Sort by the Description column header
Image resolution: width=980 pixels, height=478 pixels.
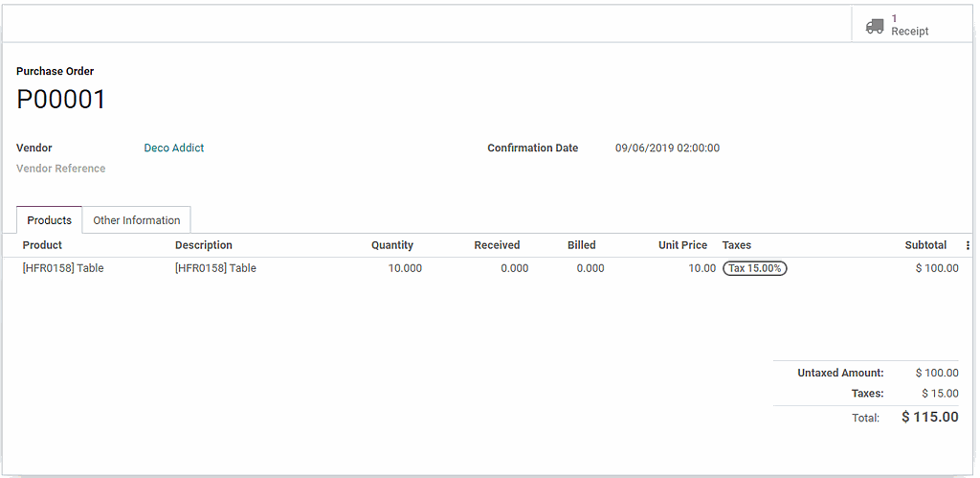[204, 245]
